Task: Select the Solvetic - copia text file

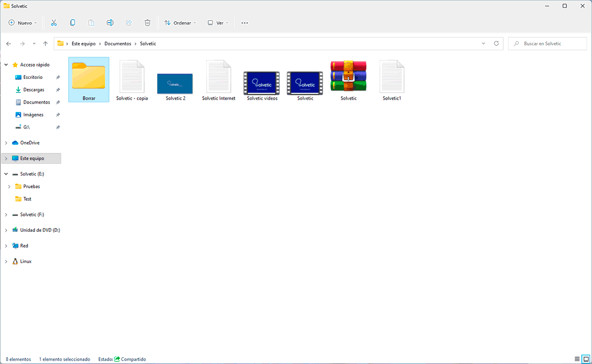Action: pos(132,80)
